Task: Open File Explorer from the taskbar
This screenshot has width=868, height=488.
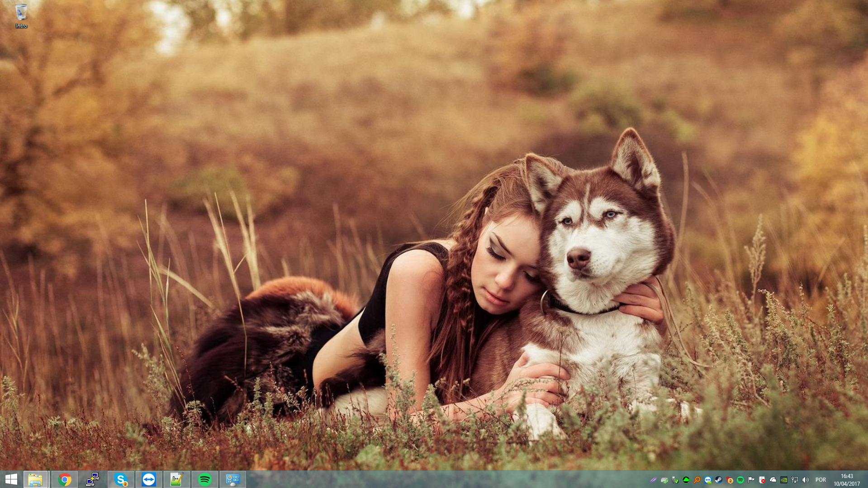Action: tap(35, 479)
